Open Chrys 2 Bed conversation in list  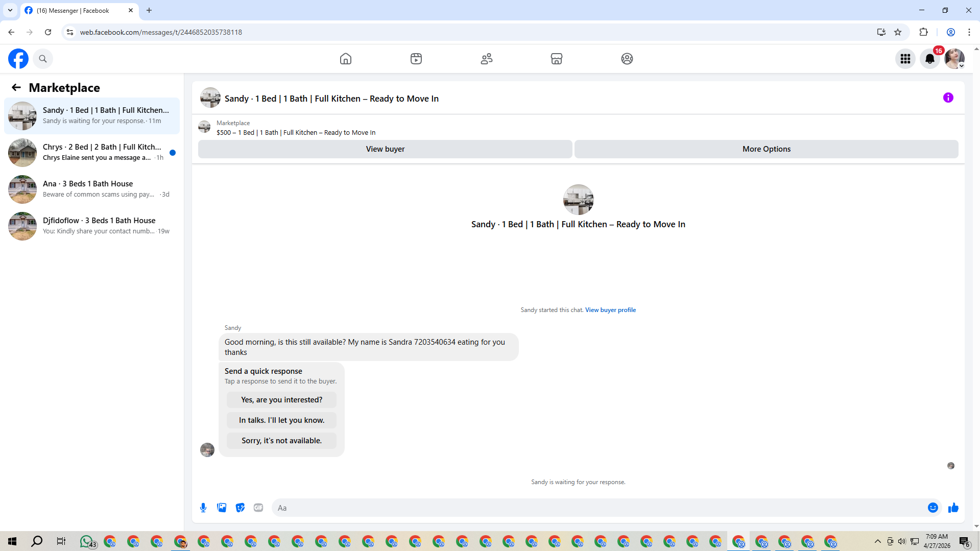click(92, 153)
